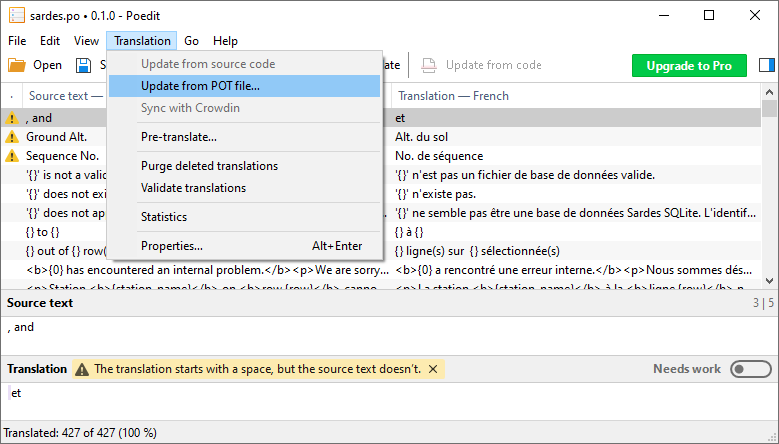This screenshot has width=779, height=444.
Task: Click the Save floppy disk icon
Action: point(83,65)
